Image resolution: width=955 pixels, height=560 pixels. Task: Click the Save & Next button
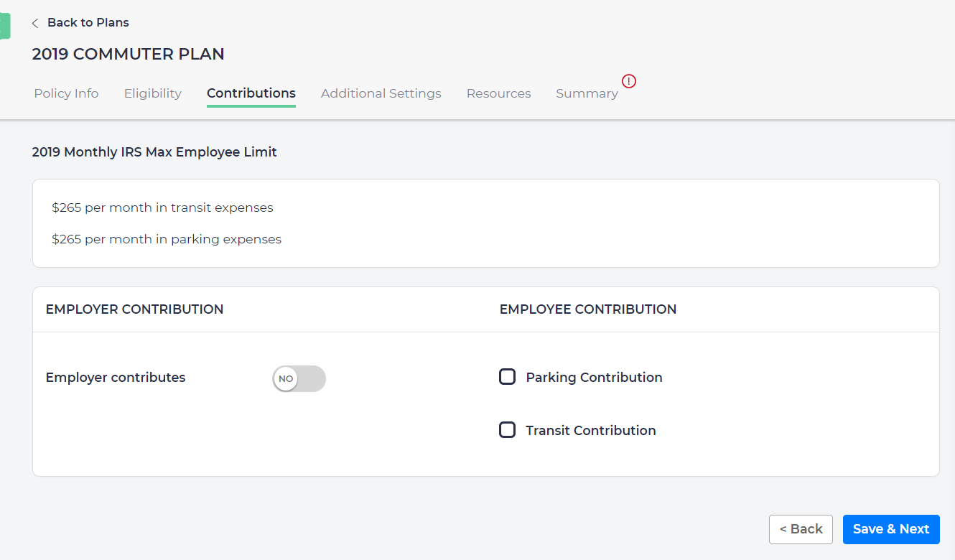click(891, 529)
